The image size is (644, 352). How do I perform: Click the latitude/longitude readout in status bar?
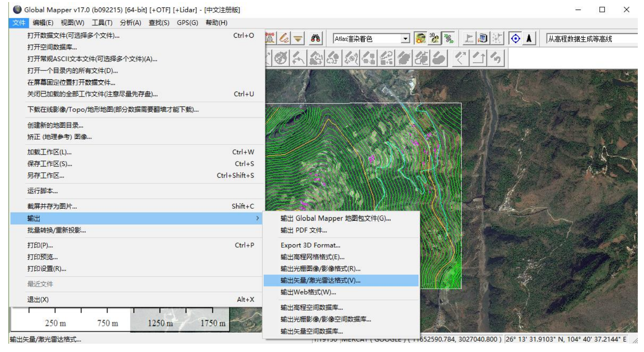coord(566,339)
